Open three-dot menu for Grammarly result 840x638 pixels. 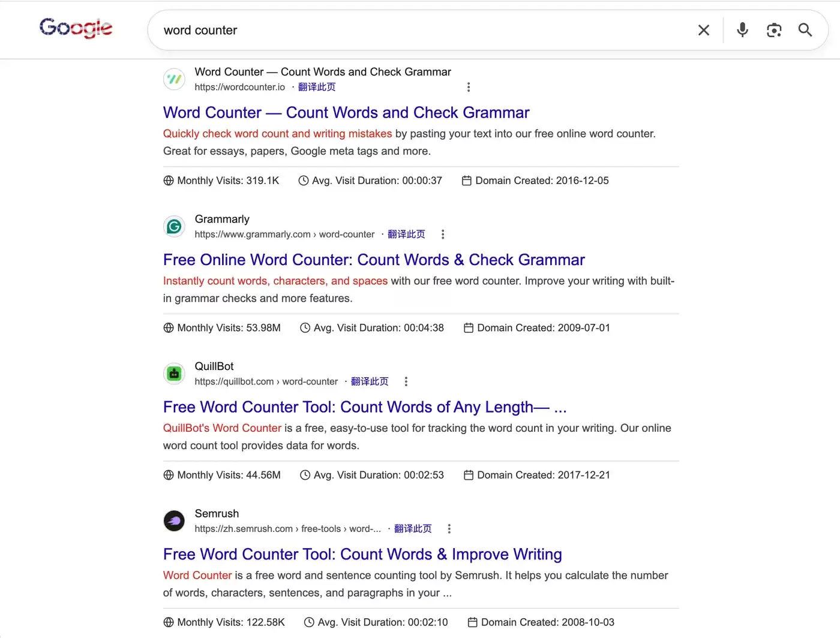point(443,234)
